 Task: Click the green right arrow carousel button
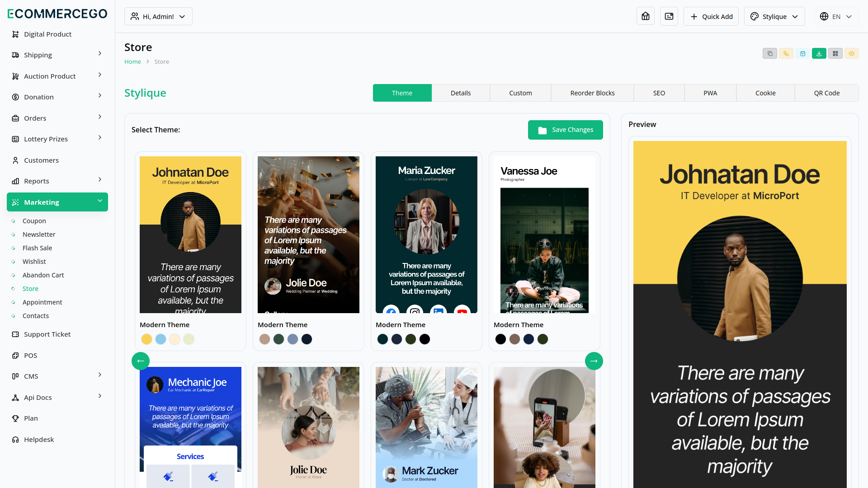coord(594,361)
